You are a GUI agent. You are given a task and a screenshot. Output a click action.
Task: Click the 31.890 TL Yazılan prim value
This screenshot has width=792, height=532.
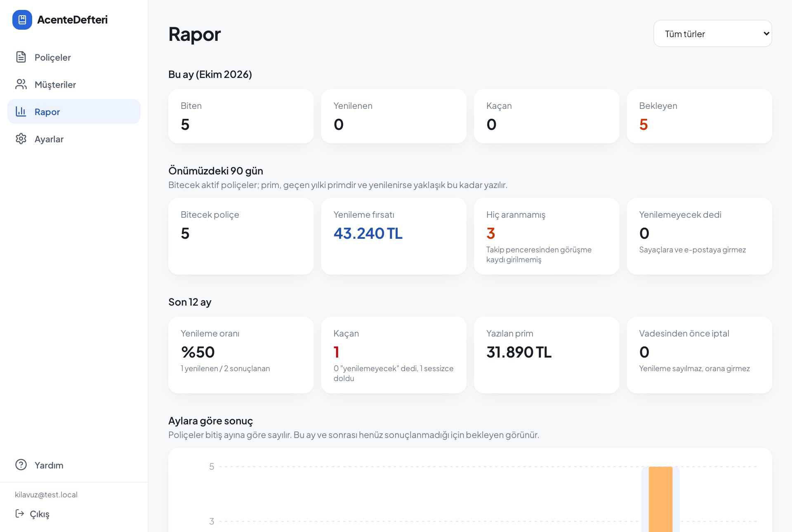519,352
